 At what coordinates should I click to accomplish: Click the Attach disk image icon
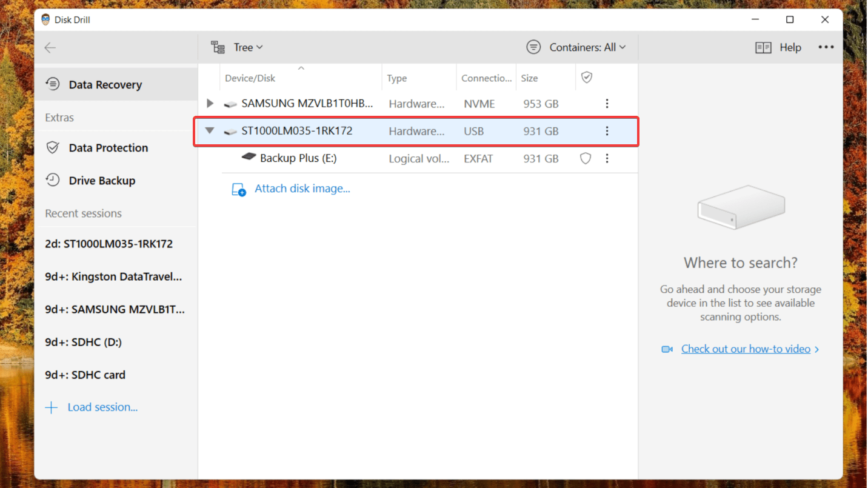click(x=239, y=190)
